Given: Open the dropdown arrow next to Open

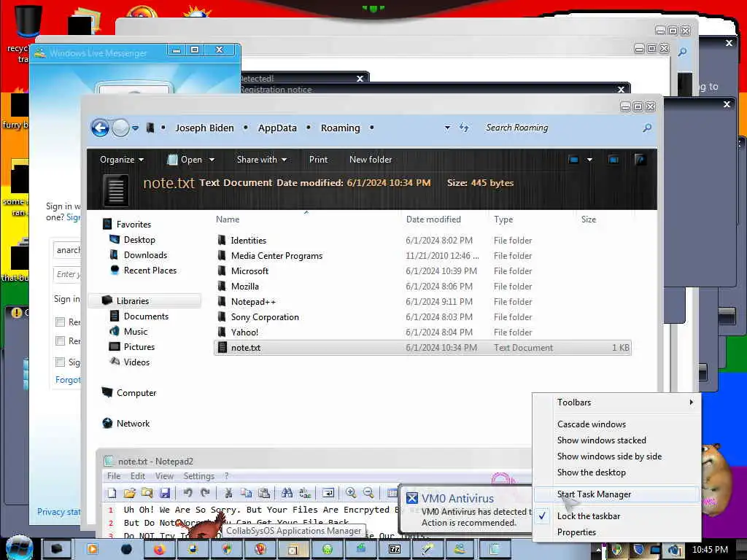Looking at the screenshot, I should tap(212, 160).
